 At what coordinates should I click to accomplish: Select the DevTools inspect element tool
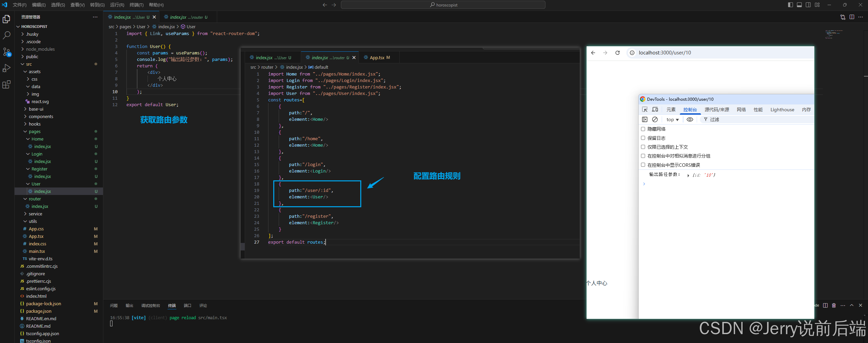pos(645,110)
